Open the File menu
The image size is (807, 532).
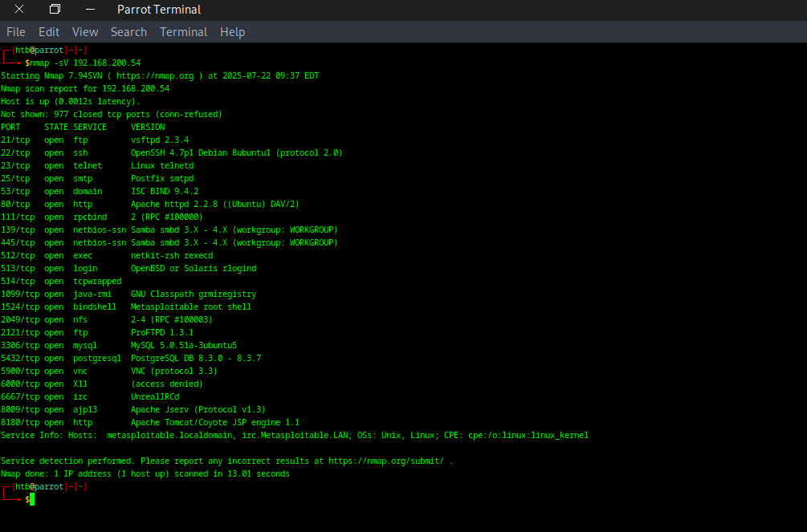16,32
